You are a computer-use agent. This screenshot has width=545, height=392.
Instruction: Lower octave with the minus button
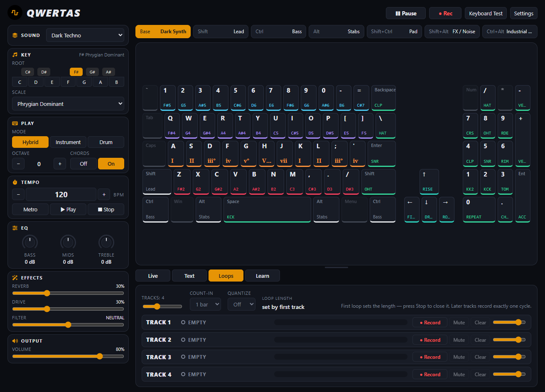coord(18,164)
